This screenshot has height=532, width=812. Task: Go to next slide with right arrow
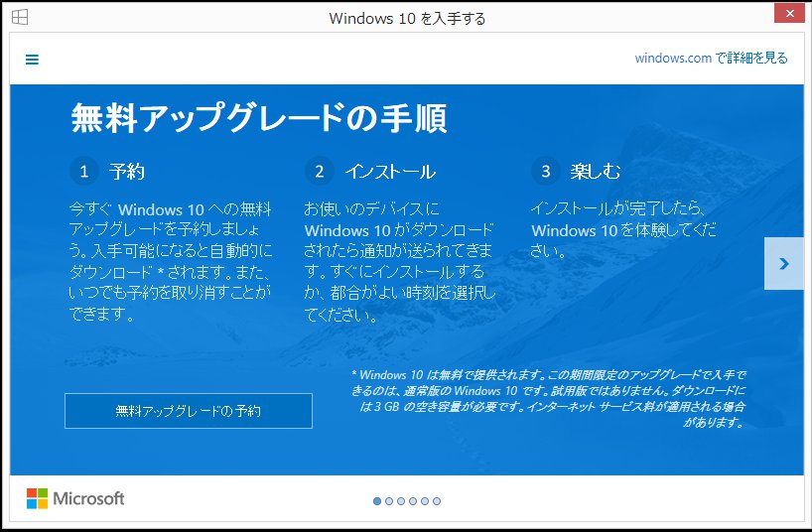point(783,264)
